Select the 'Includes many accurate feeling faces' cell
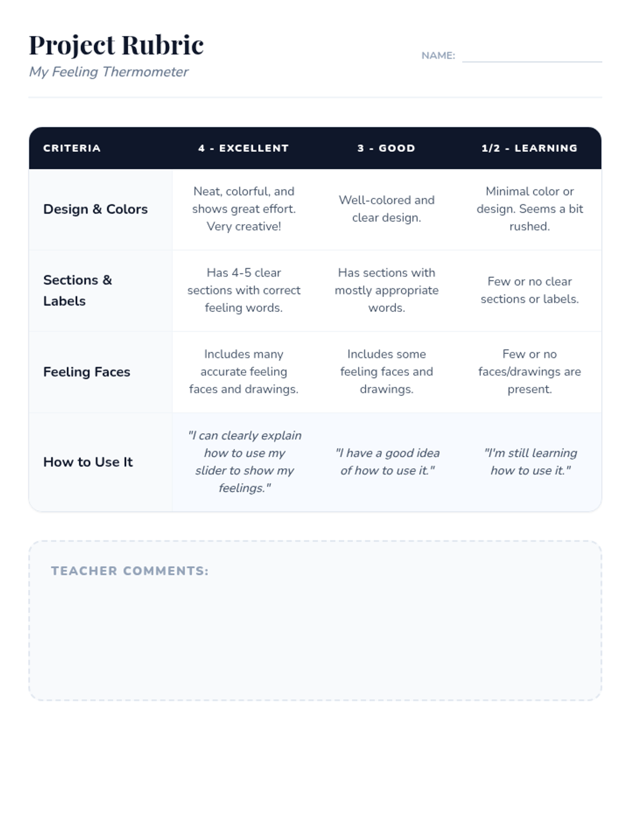 pos(244,372)
